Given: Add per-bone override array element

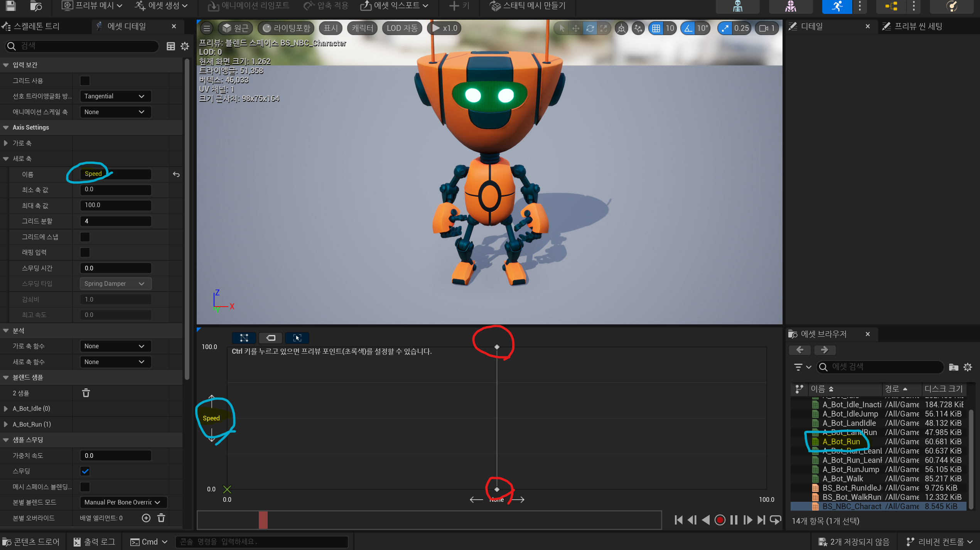Looking at the screenshot, I should [146, 518].
